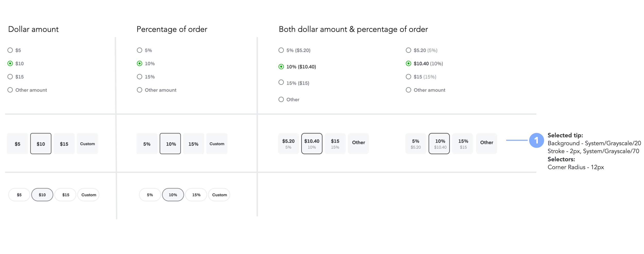Click the square "$5" tip tile

[18, 144]
